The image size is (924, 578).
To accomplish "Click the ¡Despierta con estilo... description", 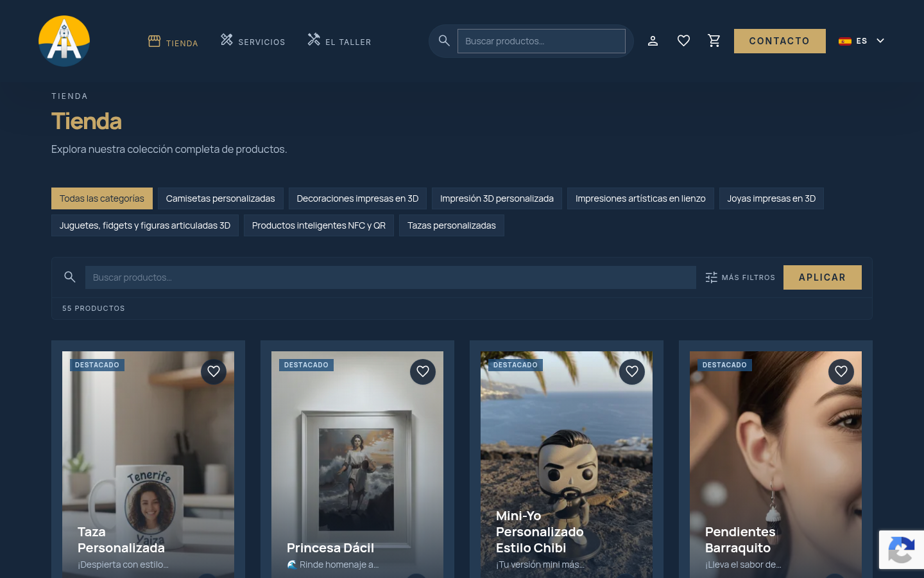I will pyautogui.click(x=123, y=565).
